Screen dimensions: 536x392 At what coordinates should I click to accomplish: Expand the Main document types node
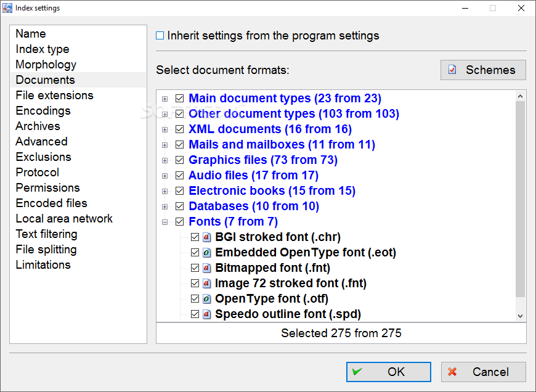click(164, 99)
